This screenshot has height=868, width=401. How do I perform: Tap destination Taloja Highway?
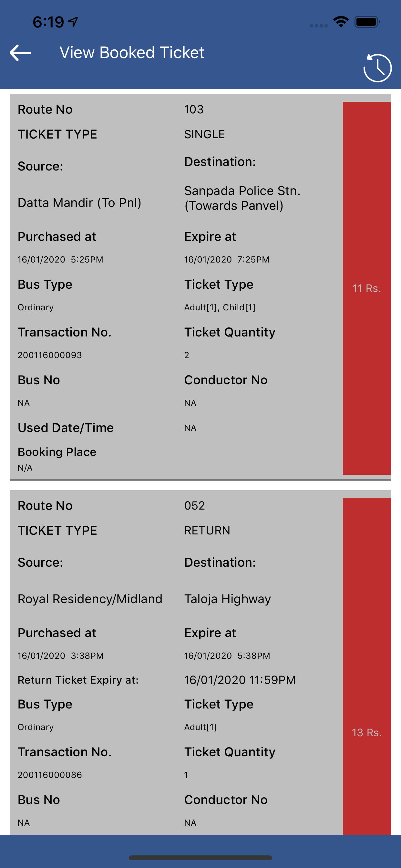click(227, 599)
